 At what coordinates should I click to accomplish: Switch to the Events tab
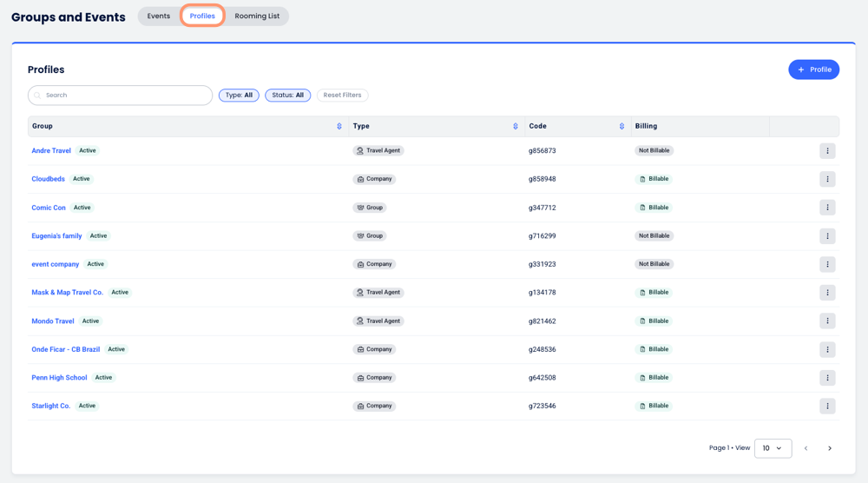[159, 17]
